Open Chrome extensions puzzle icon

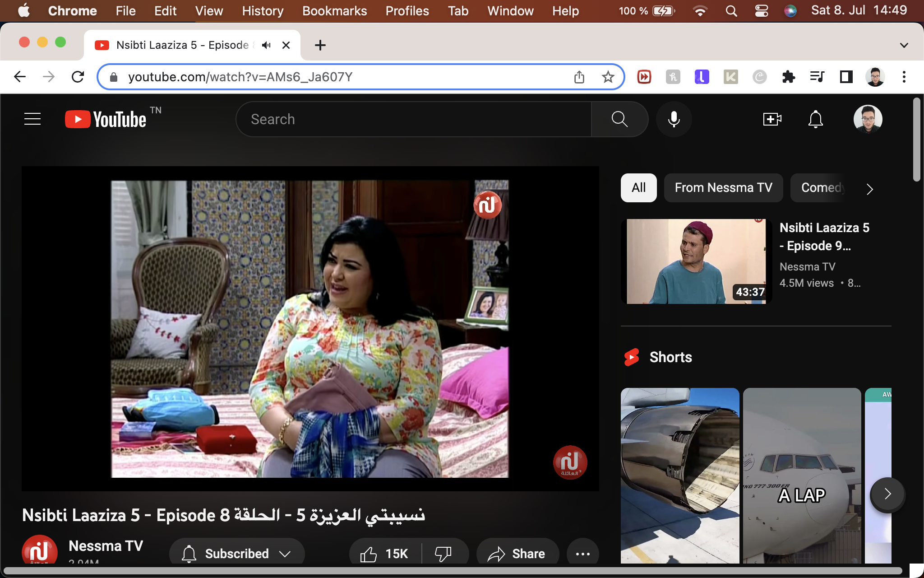788,77
